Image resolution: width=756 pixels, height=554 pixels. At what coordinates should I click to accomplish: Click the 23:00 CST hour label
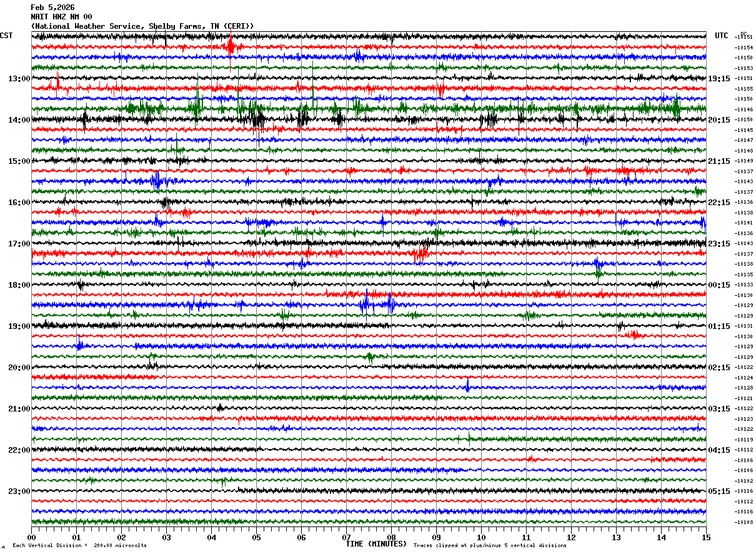(x=19, y=491)
